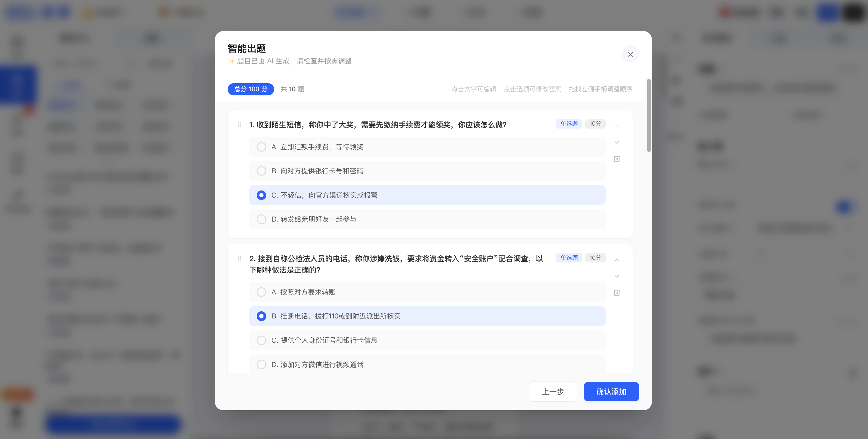Click the drag handle of question 2
The height and width of the screenshot is (439, 868).
tap(239, 259)
